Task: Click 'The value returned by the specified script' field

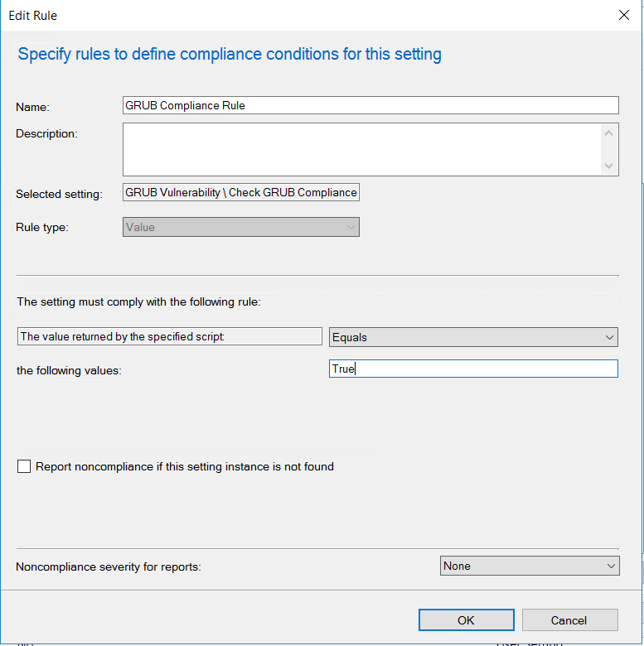Action: pos(169,336)
